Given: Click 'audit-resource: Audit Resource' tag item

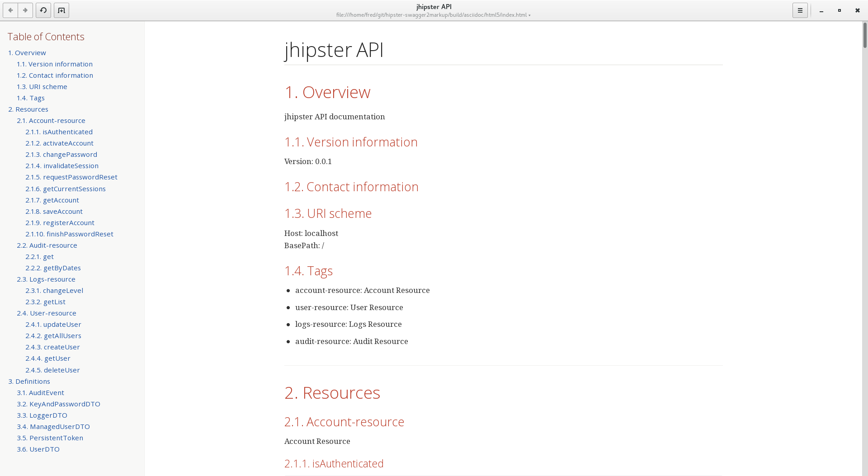Looking at the screenshot, I should [352, 341].
